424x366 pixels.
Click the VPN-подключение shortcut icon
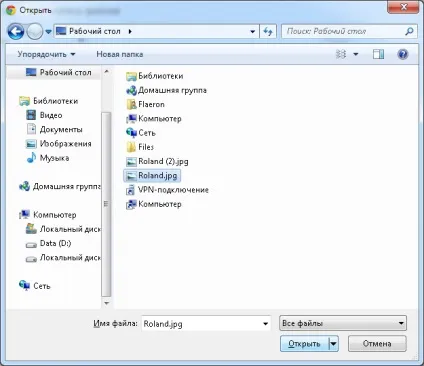pyautogui.click(x=131, y=190)
